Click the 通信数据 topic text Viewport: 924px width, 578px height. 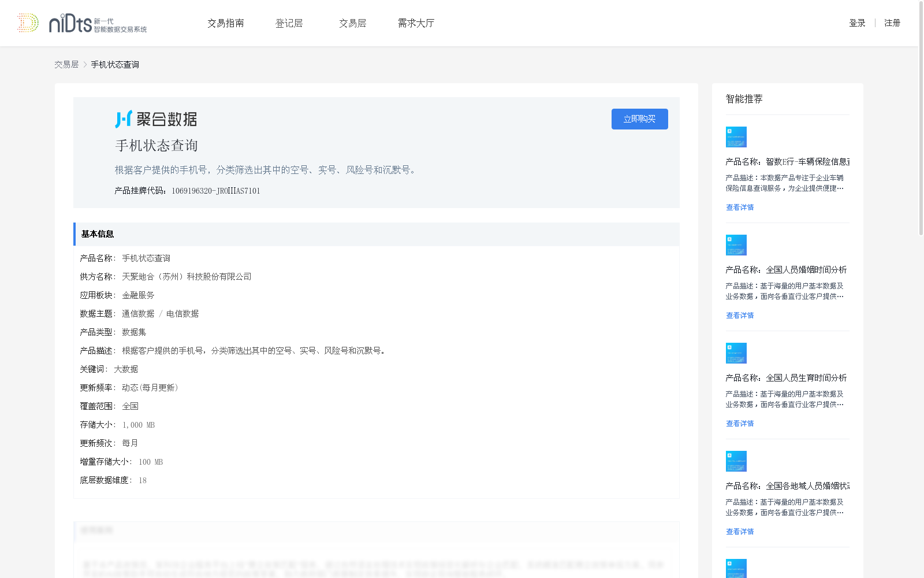(138, 314)
